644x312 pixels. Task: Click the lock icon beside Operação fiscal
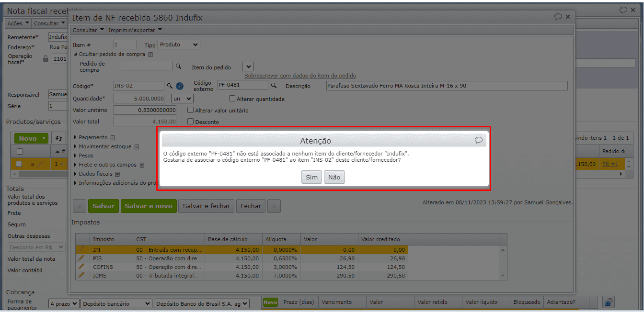[x=46, y=59]
